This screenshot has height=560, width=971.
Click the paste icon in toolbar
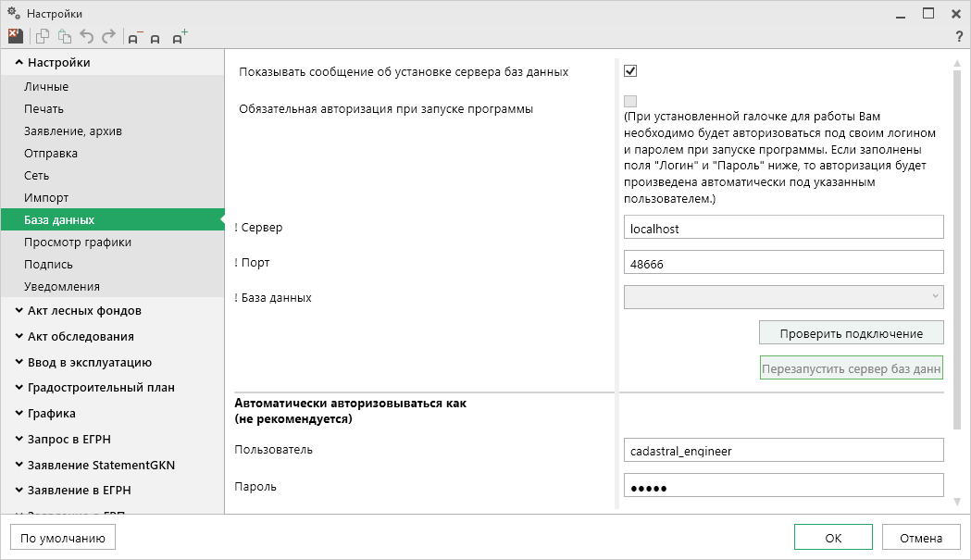(64, 36)
